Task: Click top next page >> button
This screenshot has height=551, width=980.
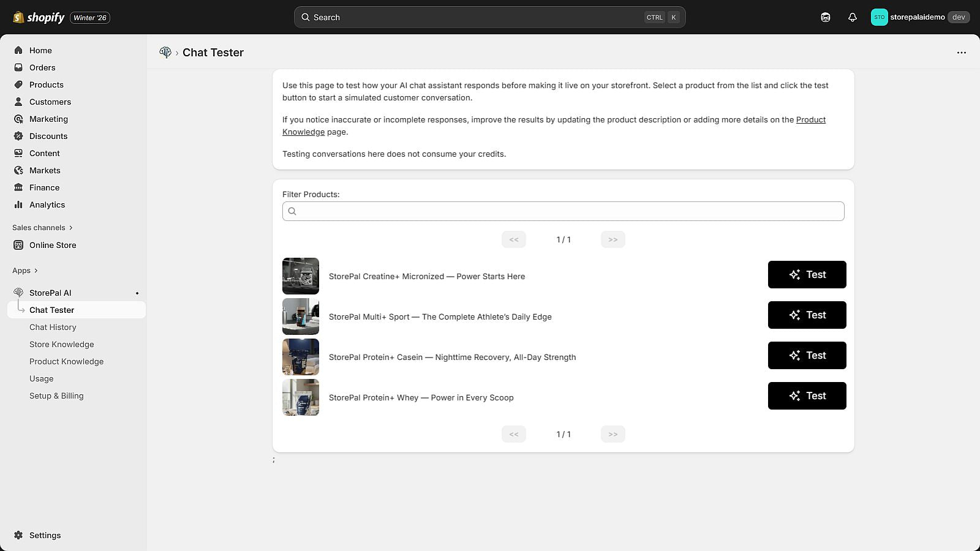Action: click(x=613, y=239)
